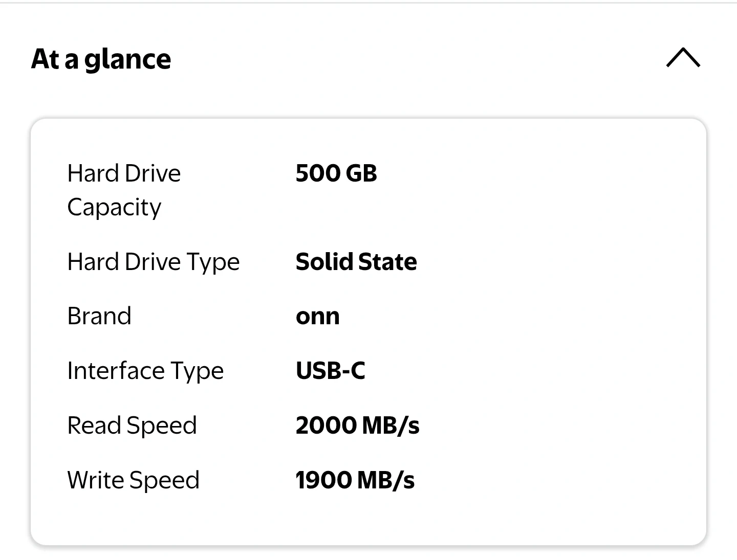Select the Write Speed label
Viewport: 737px width, 560px height.
[133, 480]
